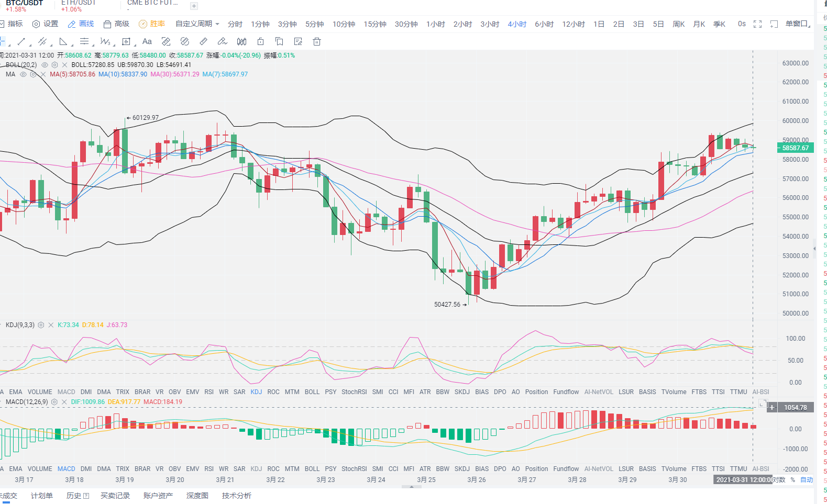This screenshot has height=504, width=827.
Task: Click the lock drawings icon
Action: point(260,41)
